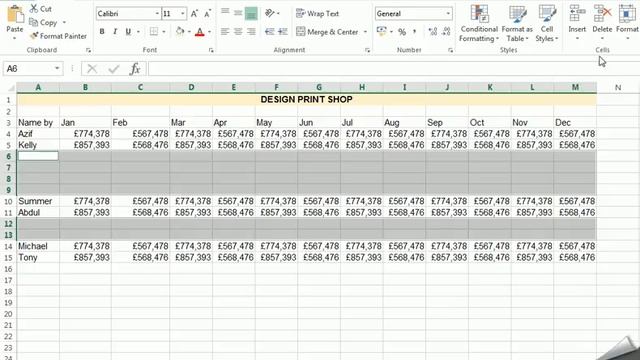Apply the Comma Style format
The height and width of the screenshot is (360, 640).
(415, 31)
